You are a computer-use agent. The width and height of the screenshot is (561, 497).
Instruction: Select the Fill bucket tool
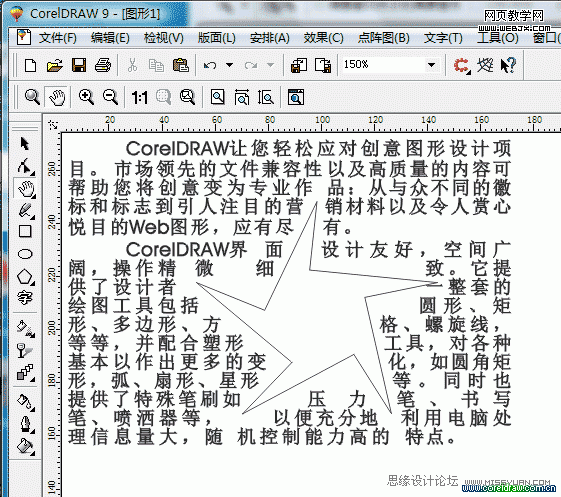click(25, 446)
